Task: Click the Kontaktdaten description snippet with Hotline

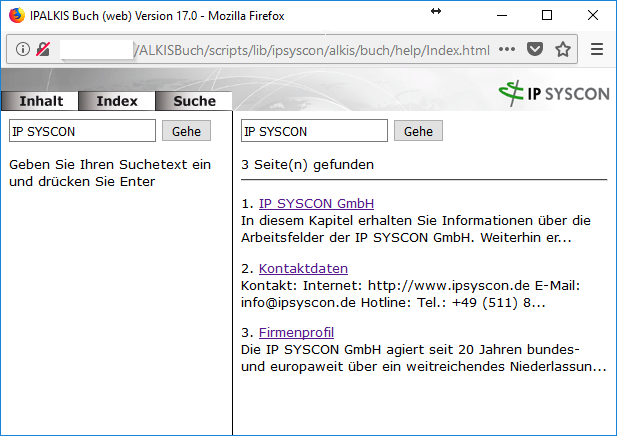Action: tap(410, 294)
